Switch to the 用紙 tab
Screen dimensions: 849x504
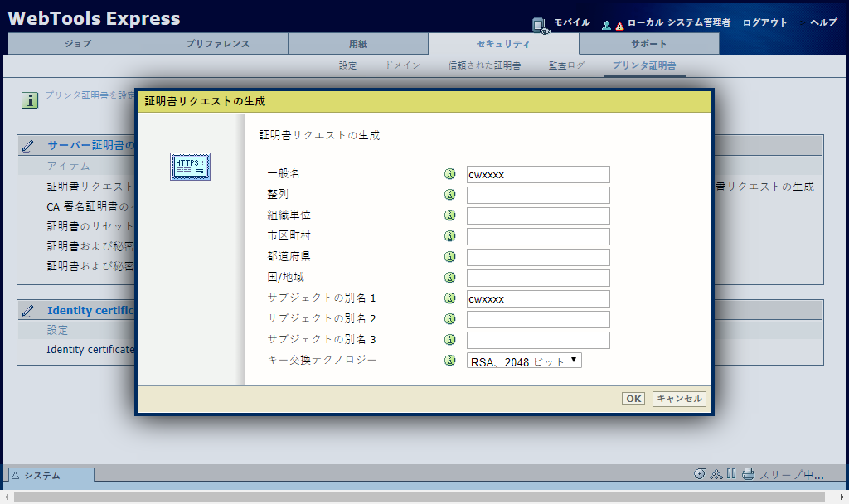pyautogui.click(x=358, y=44)
